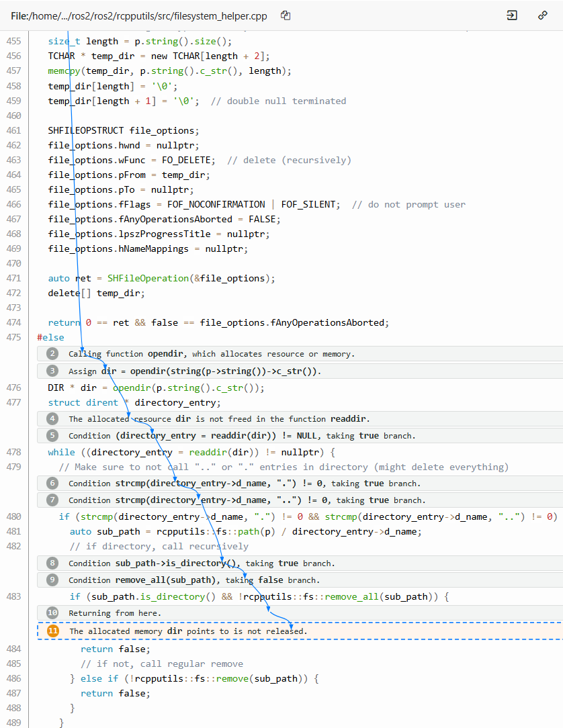Click 'FOF_NOCONFIRMATION' flag text
This screenshot has width=563, height=728.
(216, 204)
